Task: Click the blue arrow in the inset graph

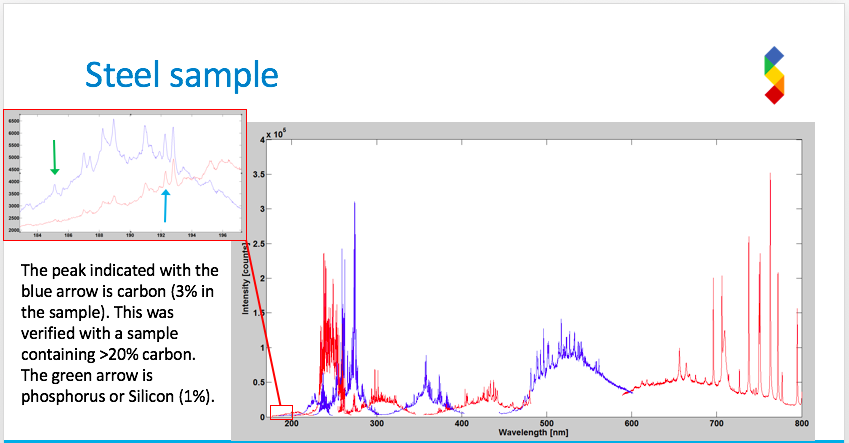Action: pos(166,204)
